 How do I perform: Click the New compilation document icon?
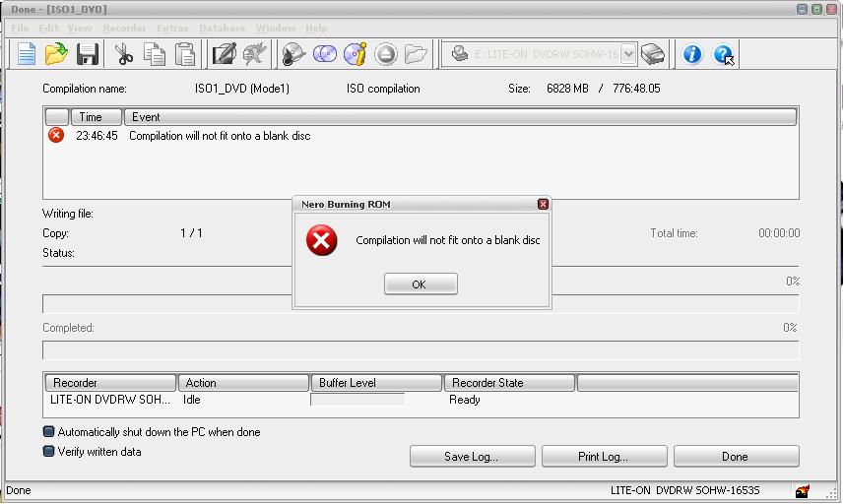click(x=26, y=54)
